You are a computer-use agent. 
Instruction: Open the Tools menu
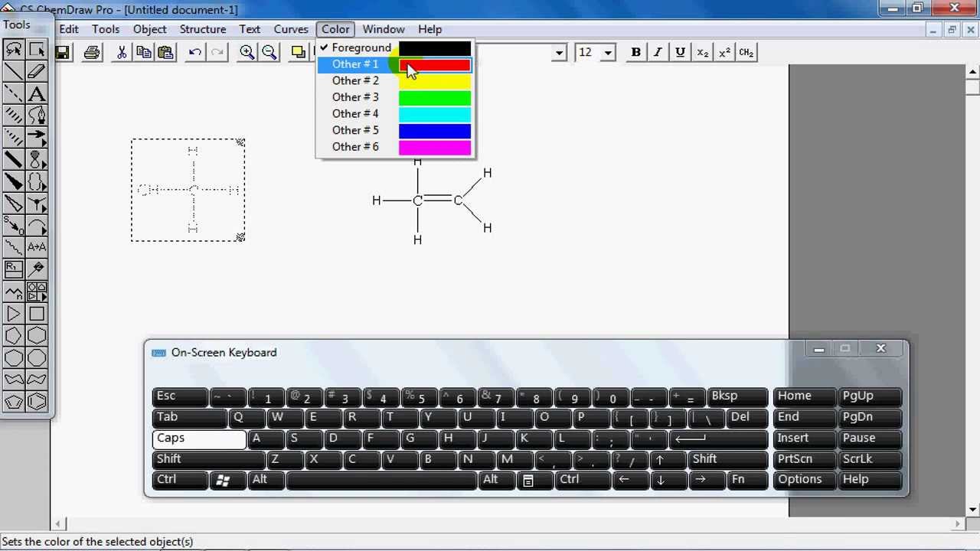click(106, 29)
